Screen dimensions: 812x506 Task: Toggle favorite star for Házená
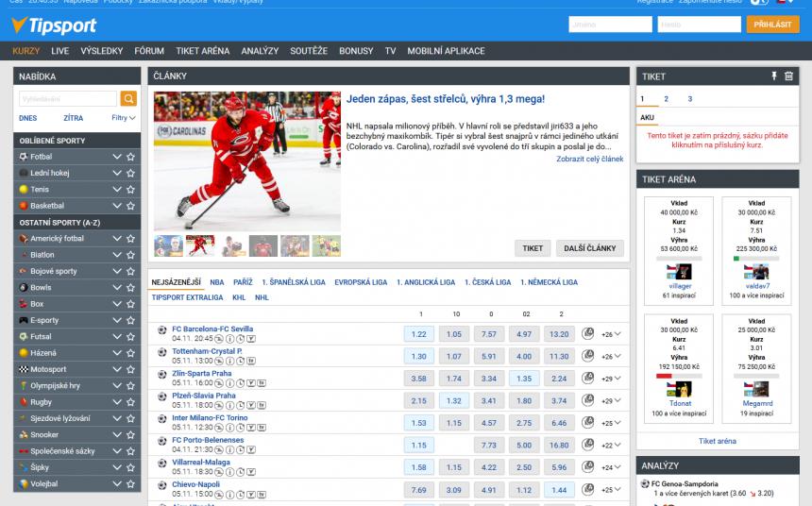130,353
